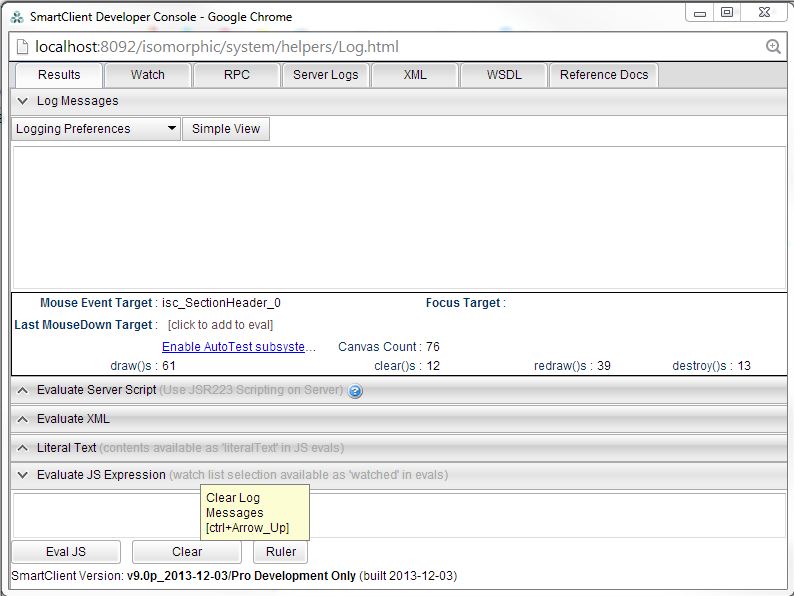Screen dimensions: 794x596
Task: Follow the Enable AutoTest subsystem link
Action: (238, 347)
